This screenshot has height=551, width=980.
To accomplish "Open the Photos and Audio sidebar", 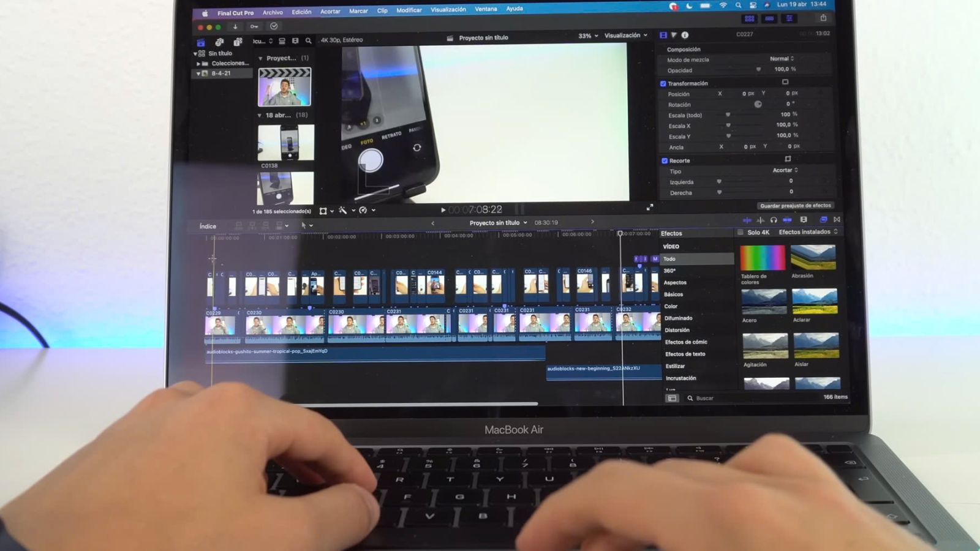I will coord(219,42).
